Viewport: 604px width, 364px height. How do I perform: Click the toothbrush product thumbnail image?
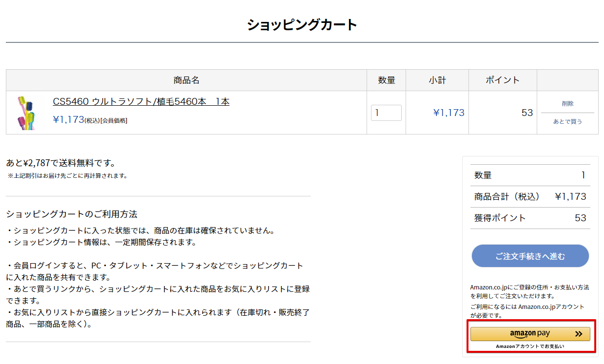pos(28,113)
